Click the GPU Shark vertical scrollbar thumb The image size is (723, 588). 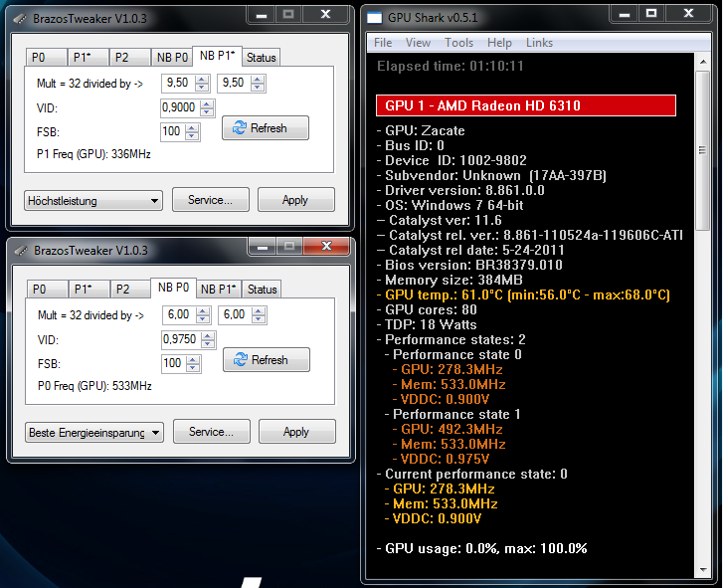point(703,150)
